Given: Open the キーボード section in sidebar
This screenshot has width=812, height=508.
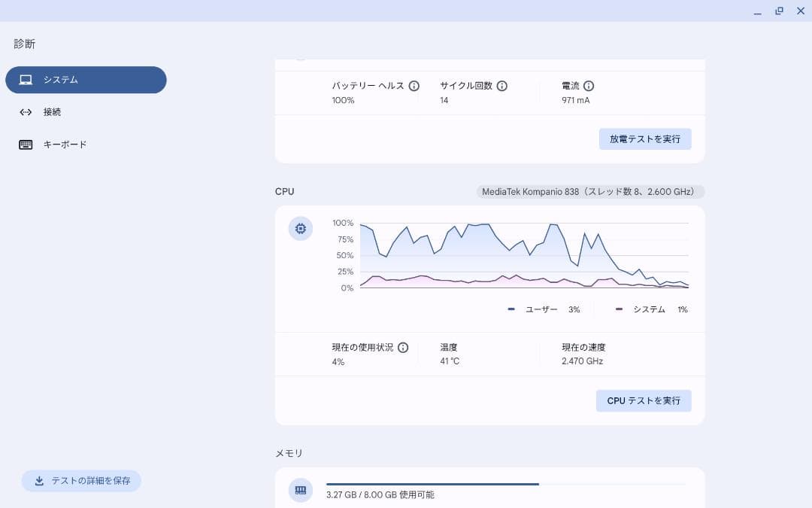Looking at the screenshot, I should 86,144.
